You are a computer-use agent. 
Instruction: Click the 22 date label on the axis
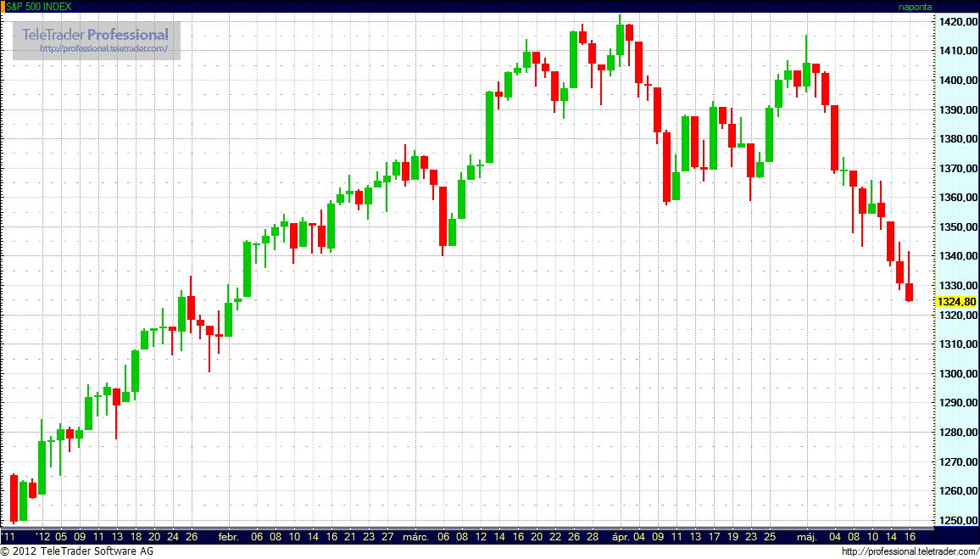point(555,536)
